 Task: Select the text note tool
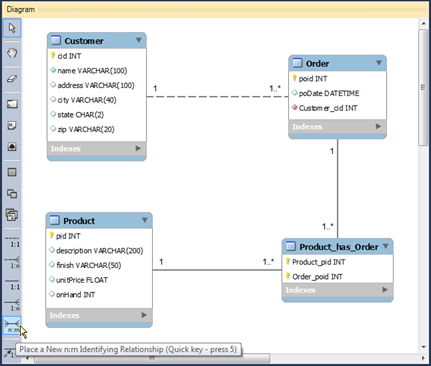click(x=12, y=125)
